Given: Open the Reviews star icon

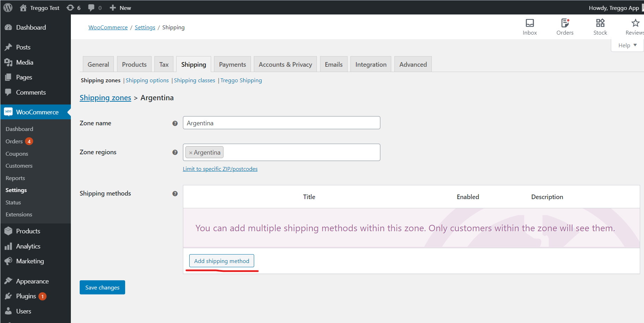Looking at the screenshot, I should 635,23.
